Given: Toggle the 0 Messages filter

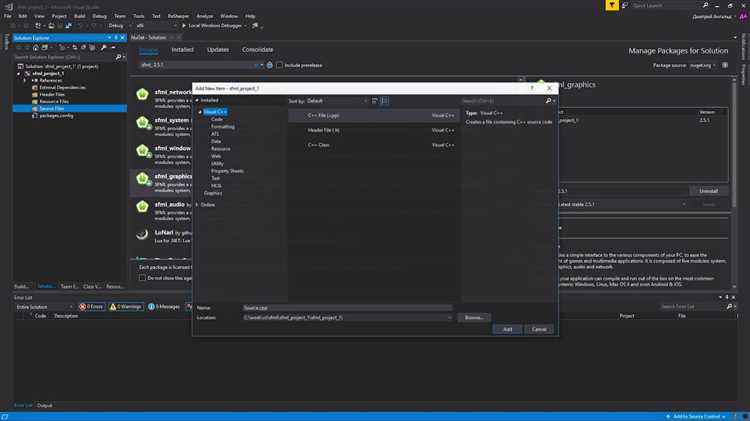Looking at the screenshot, I should (x=164, y=307).
